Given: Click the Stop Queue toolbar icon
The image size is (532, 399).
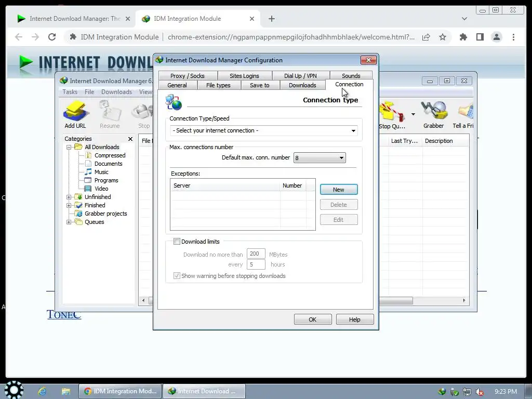Looking at the screenshot, I should tap(392, 115).
